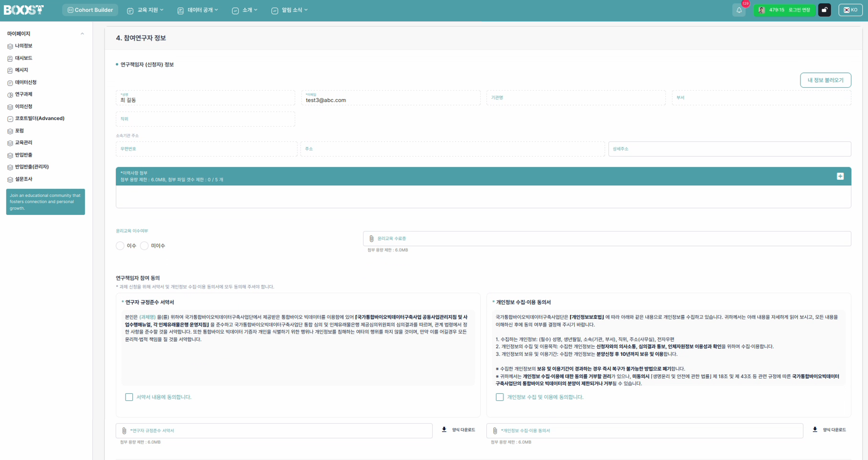868x460 pixels.
Task: Click educational community banner in sidebar
Action: click(x=46, y=202)
